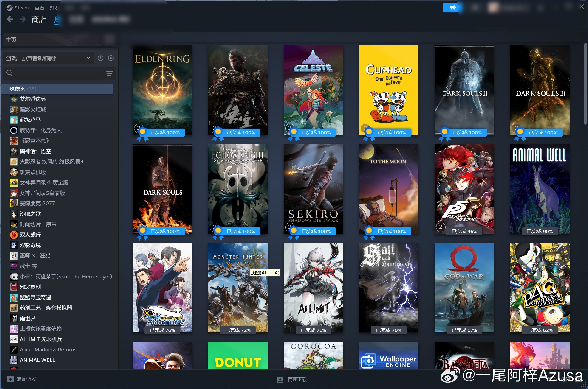
Task: Open the Wallpaper Engine cover
Action: tap(389, 355)
